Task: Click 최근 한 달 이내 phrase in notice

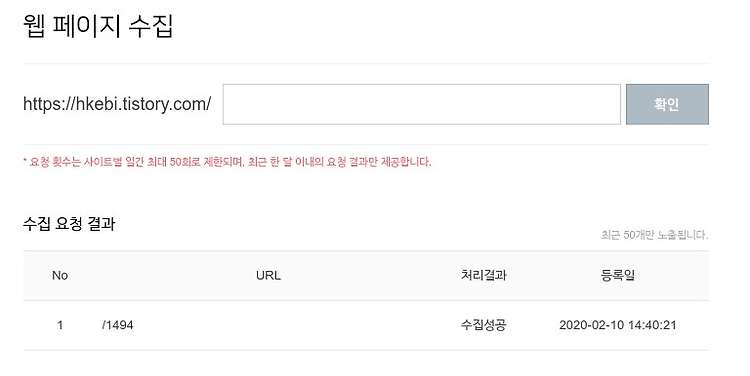Action: 286,162
